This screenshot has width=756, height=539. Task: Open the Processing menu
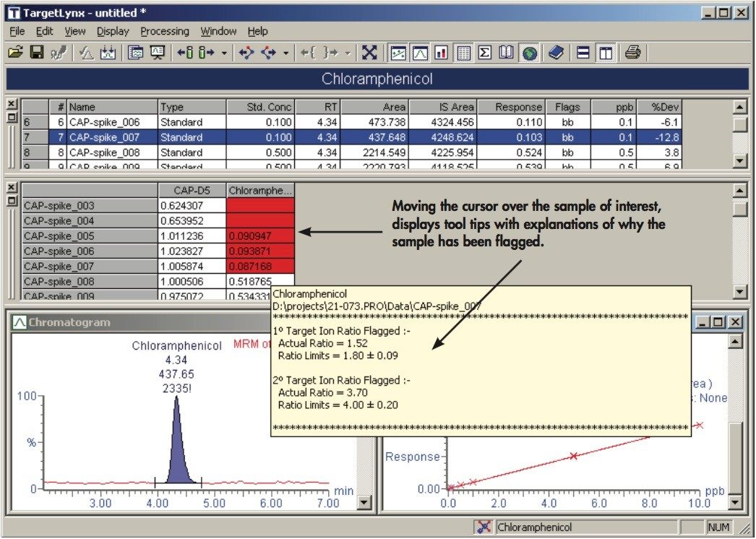coord(165,31)
